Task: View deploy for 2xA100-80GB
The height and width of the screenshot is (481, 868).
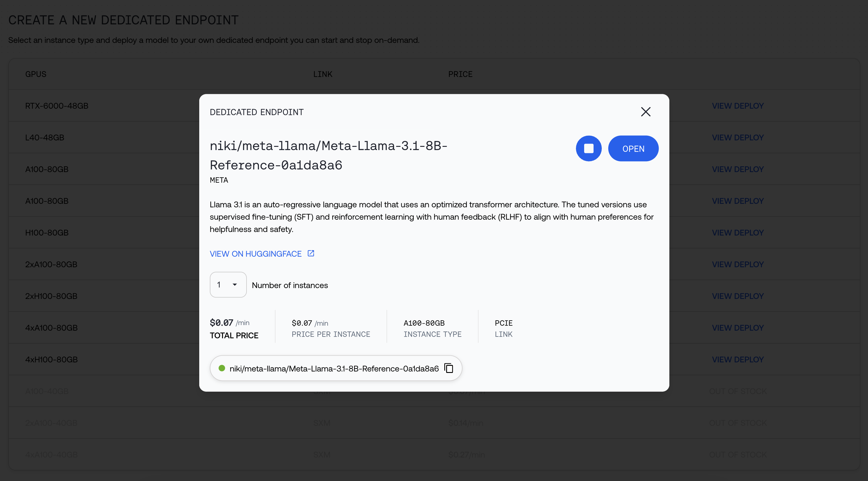Action: (738, 264)
